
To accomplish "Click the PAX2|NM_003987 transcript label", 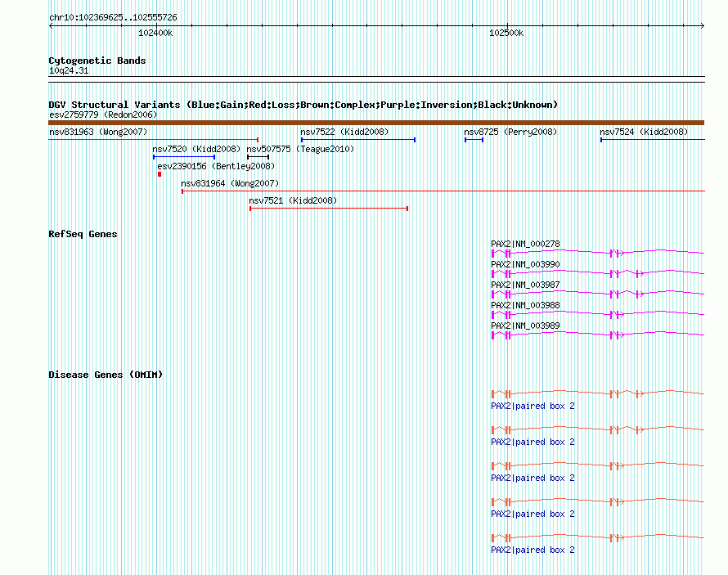I will point(525,285).
